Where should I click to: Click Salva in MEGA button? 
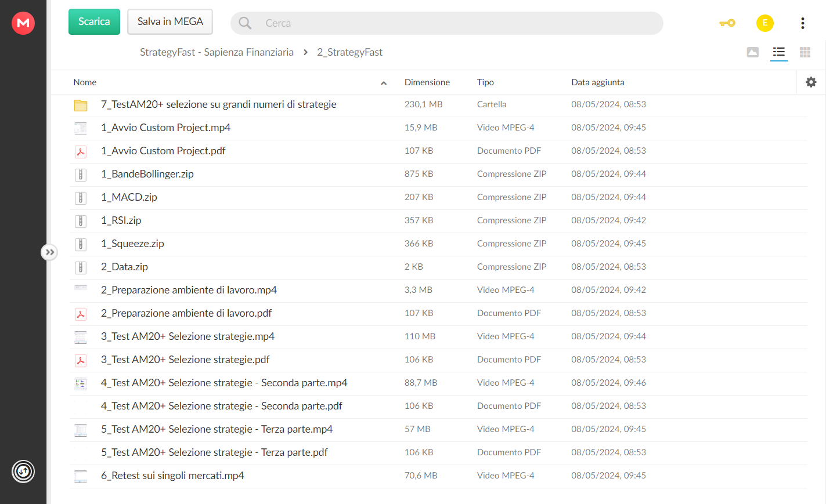tap(170, 22)
